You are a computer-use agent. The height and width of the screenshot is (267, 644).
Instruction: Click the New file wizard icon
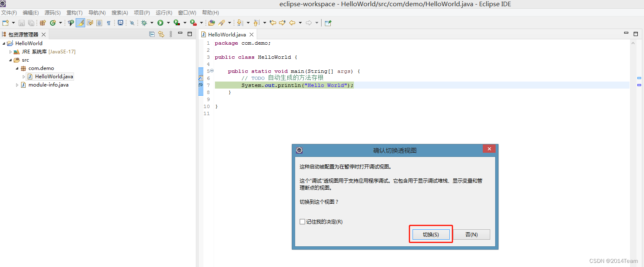5,23
